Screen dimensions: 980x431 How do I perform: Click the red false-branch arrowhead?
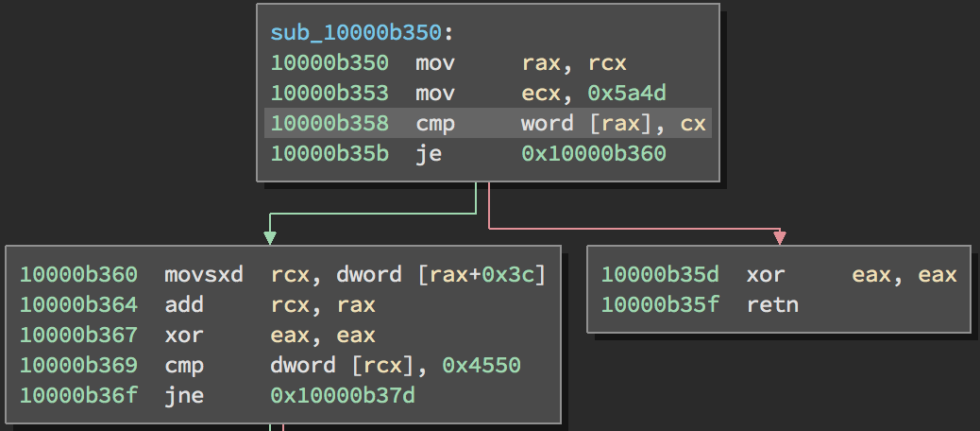pos(779,236)
